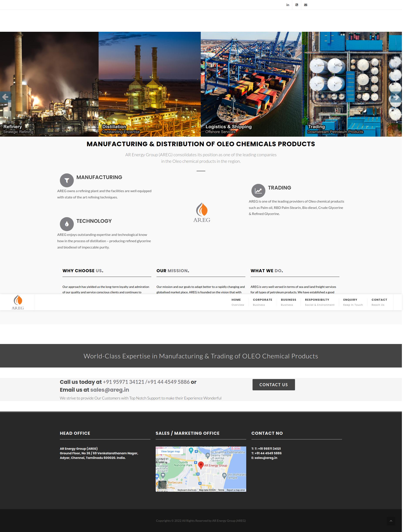418x532 pixels.
Task: Click the AREG logo in navigation bar
Action: click(18, 302)
